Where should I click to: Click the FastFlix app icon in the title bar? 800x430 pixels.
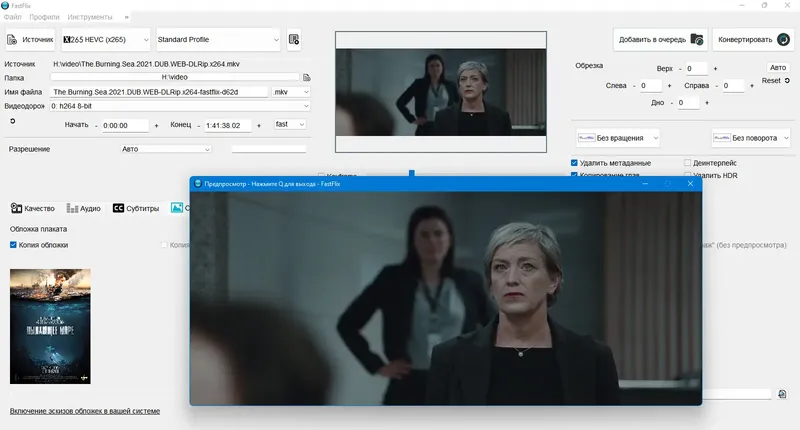(x=6, y=6)
